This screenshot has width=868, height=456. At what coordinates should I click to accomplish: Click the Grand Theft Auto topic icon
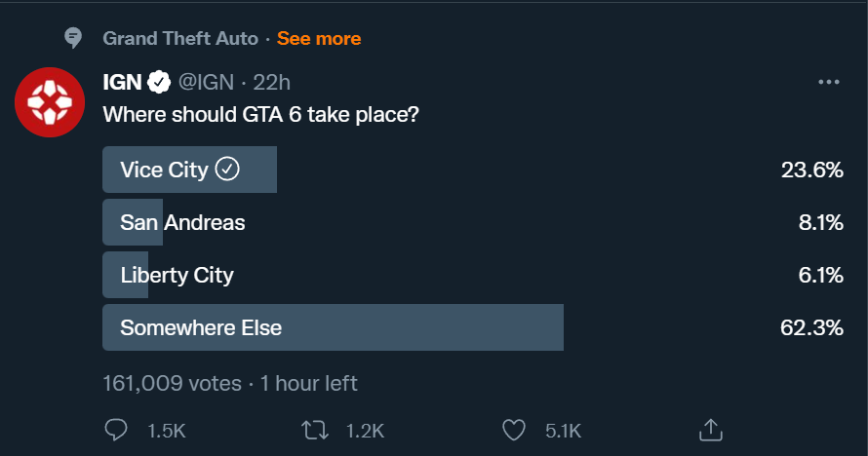pyautogui.click(x=73, y=38)
